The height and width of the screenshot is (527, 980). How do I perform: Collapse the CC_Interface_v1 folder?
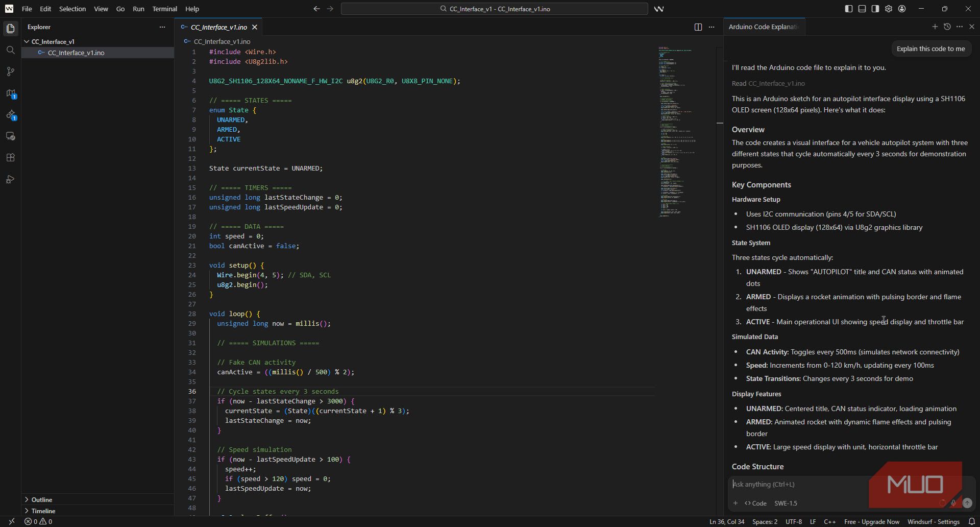click(x=27, y=41)
